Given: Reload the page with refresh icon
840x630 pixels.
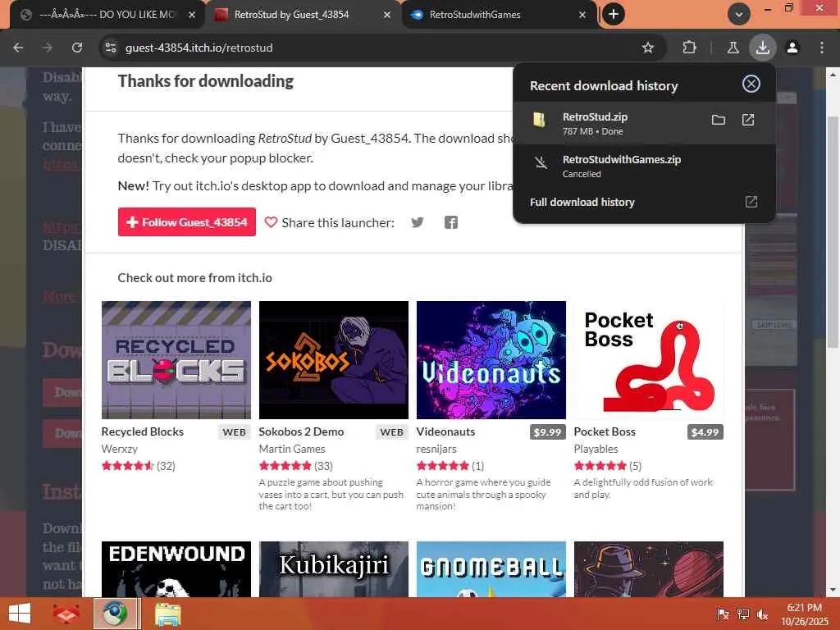Looking at the screenshot, I should point(77,48).
